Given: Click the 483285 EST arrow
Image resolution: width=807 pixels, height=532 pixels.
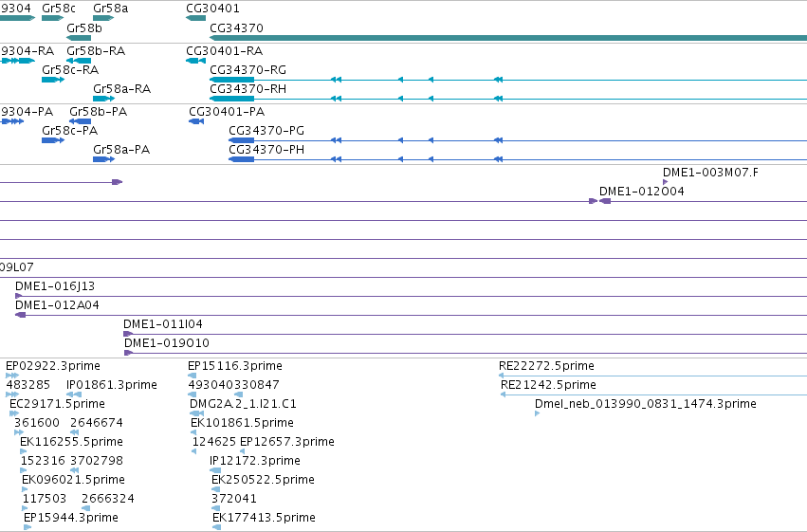Looking at the screenshot, I should point(12,394).
